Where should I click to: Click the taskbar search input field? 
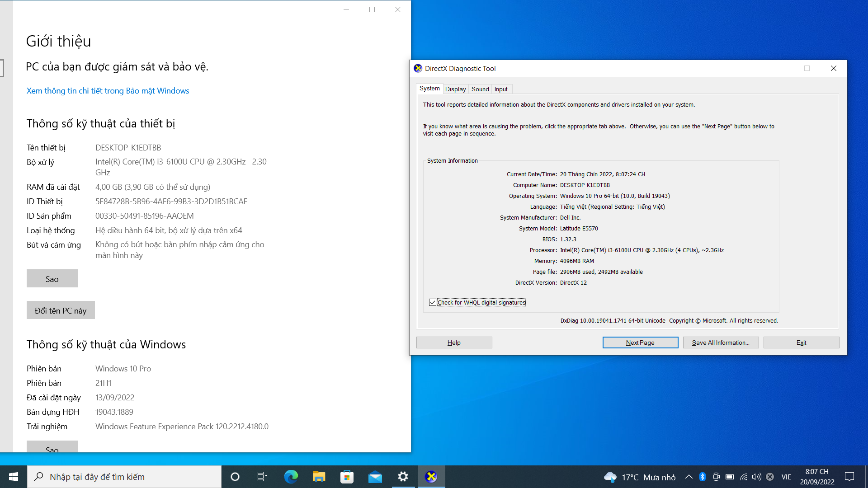pyautogui.click(x=124, y=477)
